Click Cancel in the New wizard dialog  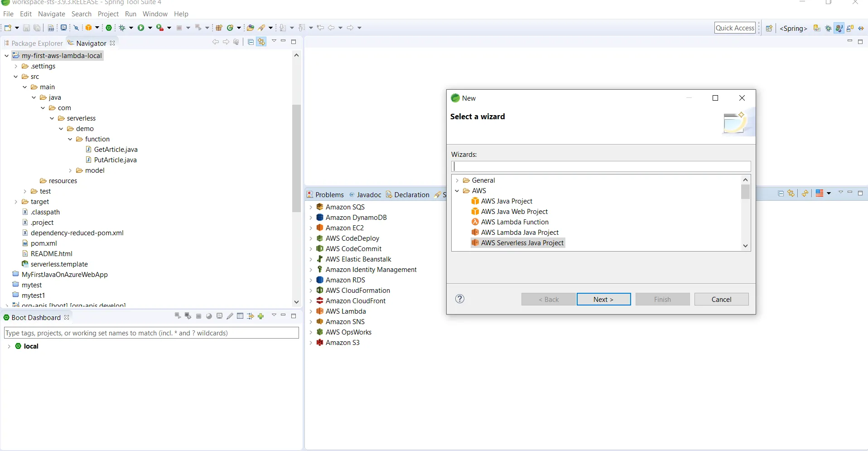[x=721, y=299]
